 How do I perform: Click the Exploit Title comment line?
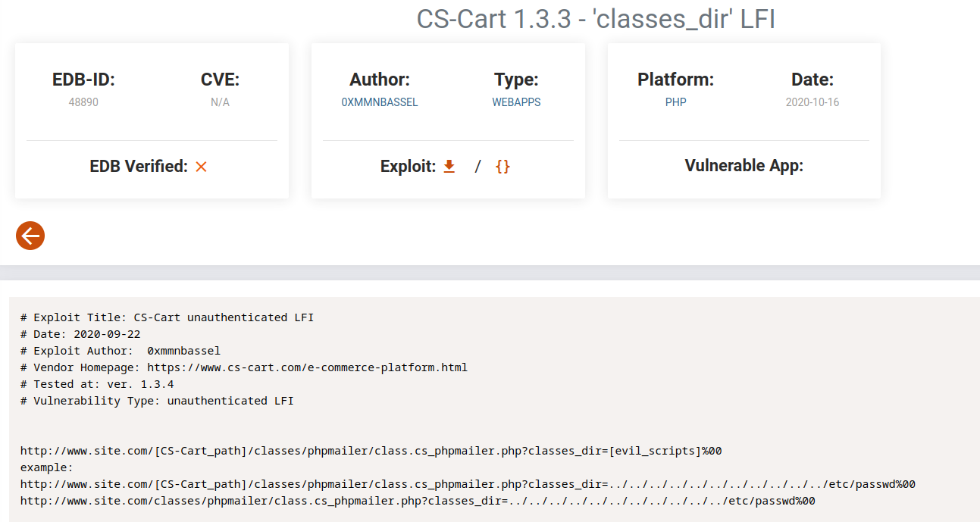167,317
